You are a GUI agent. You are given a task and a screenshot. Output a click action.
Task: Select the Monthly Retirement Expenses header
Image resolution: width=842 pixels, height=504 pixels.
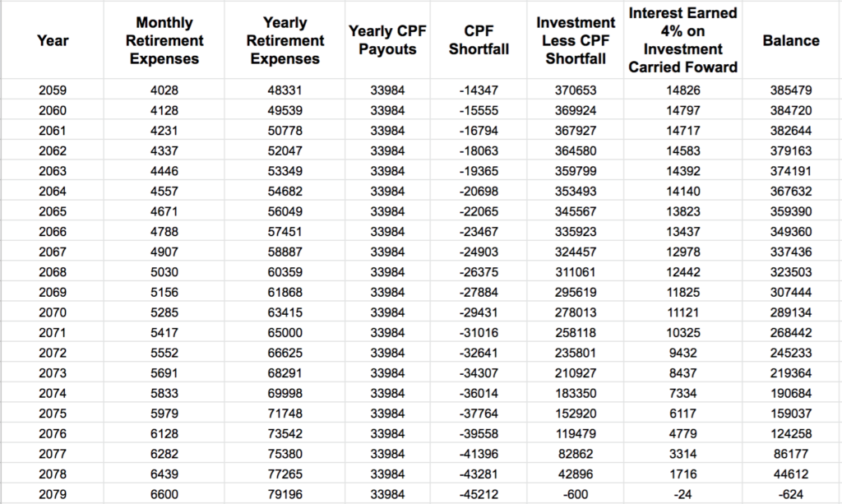click(x=157, y=40)
